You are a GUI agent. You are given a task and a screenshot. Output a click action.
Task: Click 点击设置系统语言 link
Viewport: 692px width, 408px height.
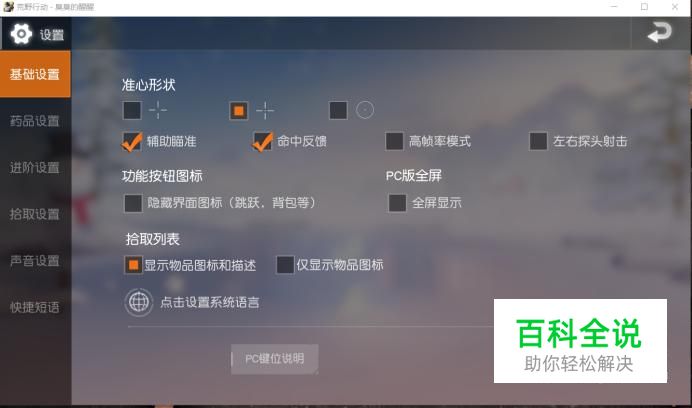pos(210,302)
